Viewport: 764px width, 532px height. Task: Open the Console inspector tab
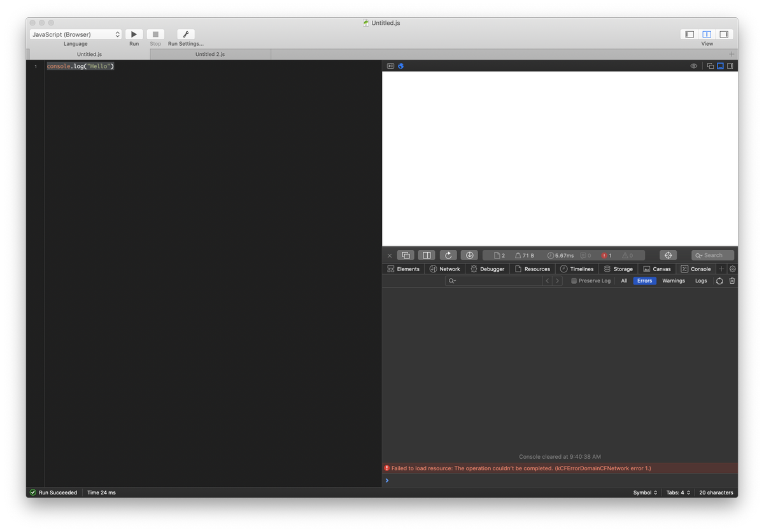click(696, 269)
